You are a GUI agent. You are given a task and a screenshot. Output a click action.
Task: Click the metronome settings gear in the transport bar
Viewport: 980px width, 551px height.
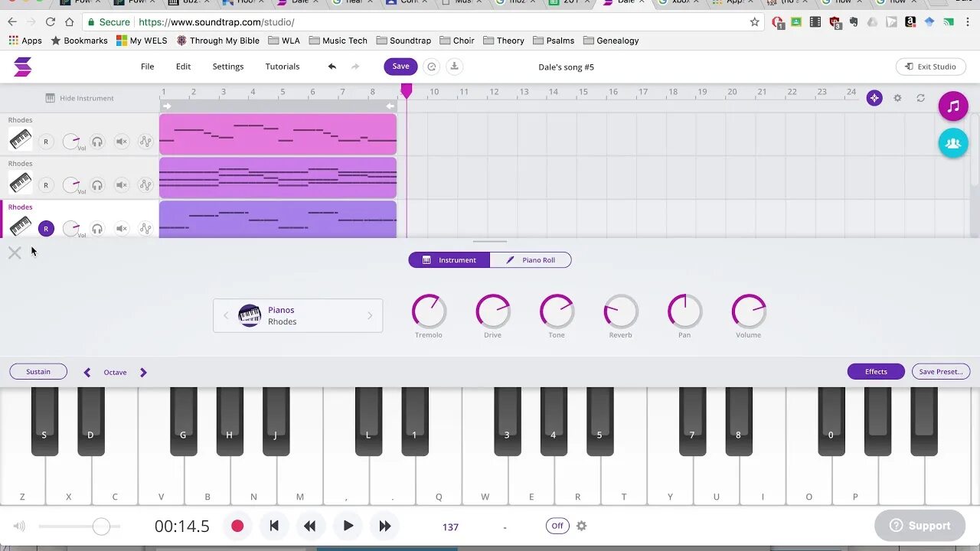tap(582, 526)
